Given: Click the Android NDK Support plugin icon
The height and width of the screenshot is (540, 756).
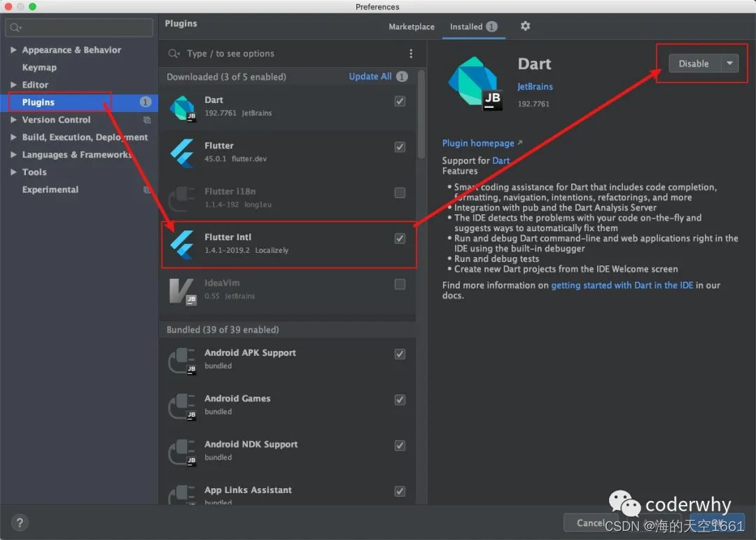Looking at the screenshot, I should 182,452.
